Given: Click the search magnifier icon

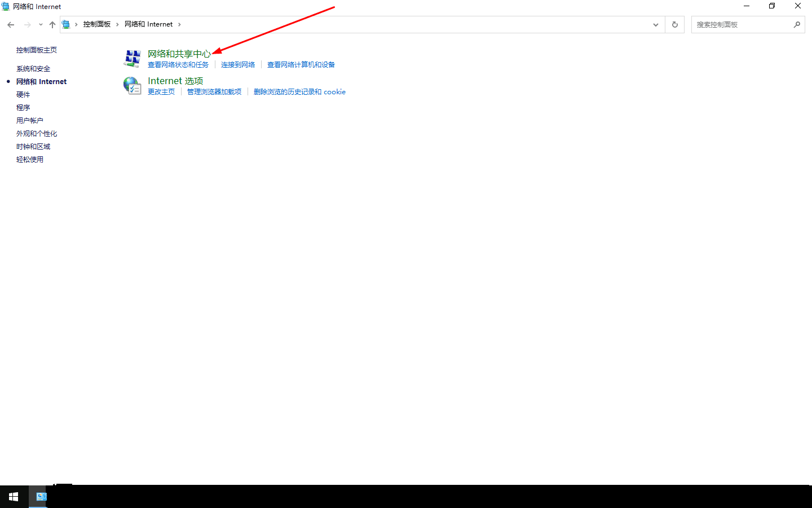Looking at the screenshot, I should tap(796, 25).
